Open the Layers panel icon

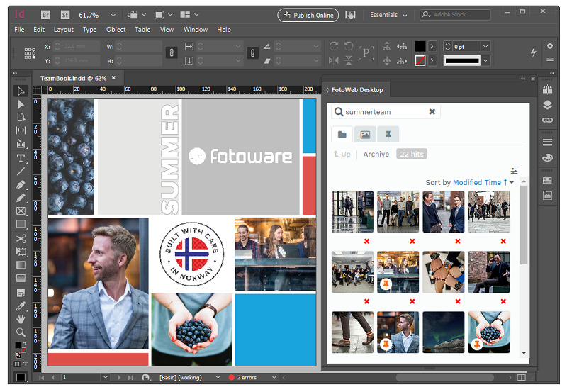pos(547,105)
